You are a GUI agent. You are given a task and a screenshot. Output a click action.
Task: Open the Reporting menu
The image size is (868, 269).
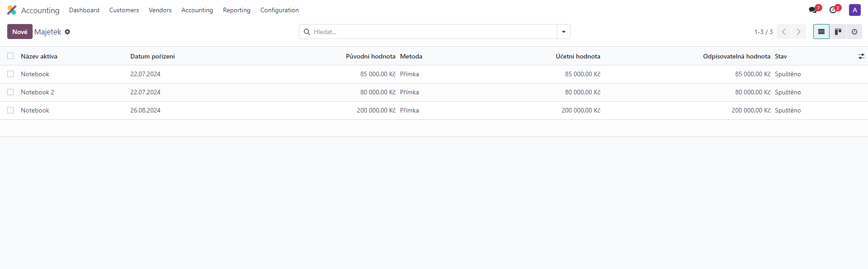(236, 10)
